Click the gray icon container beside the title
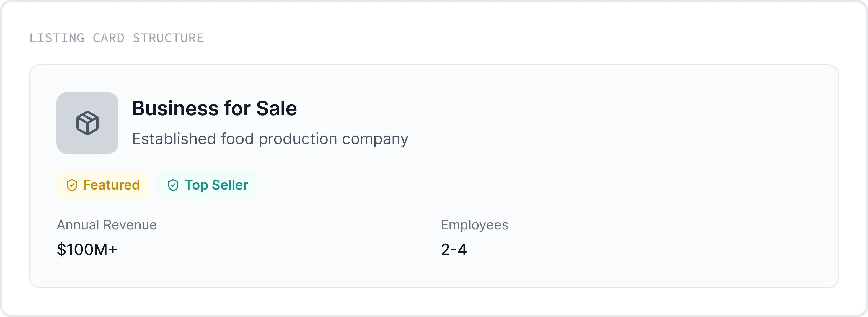Image resolution: width=868 pixels, height=317 pixels. click(87, 123)
